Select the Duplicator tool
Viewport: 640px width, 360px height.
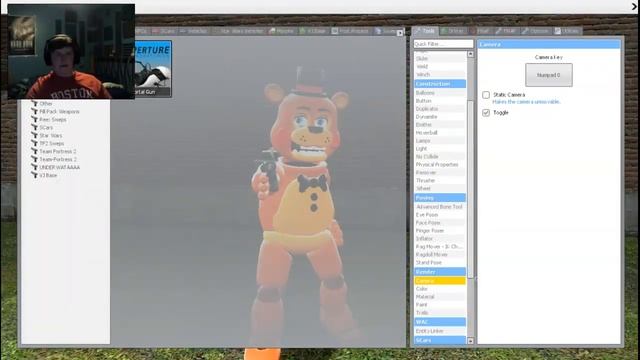tap(440, 109)
